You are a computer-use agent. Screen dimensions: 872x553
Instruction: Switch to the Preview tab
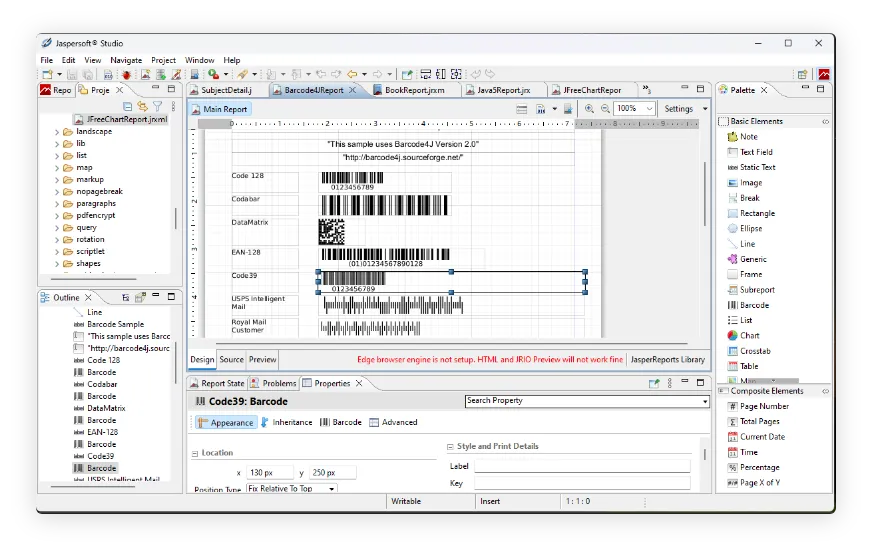pyautogui.click(x=262, y=359)
